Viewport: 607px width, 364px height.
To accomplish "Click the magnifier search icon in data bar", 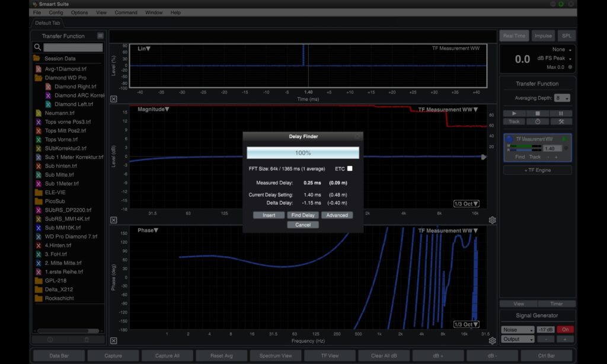I will click(x=37, y=47).
